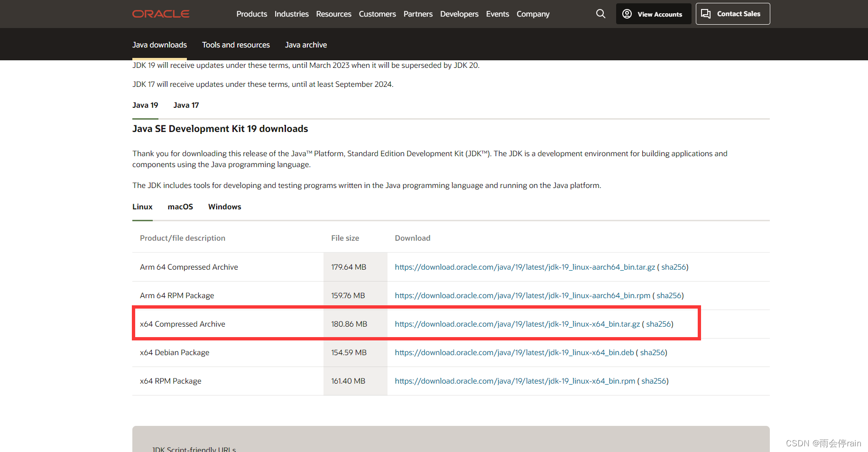This screenshot has height=452, width=868.
Task: Open the Company menu
Action: pos(533,14)
